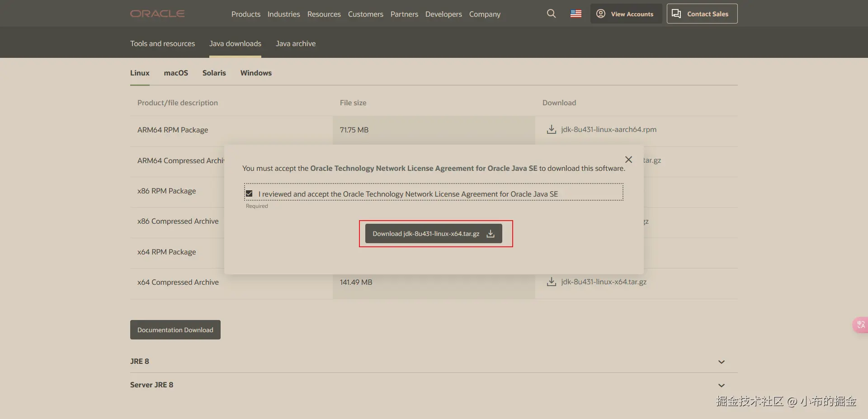Uncheck the license agreement acceptance checkbox
Screen dimensions: 868x419
click(249, 193)
